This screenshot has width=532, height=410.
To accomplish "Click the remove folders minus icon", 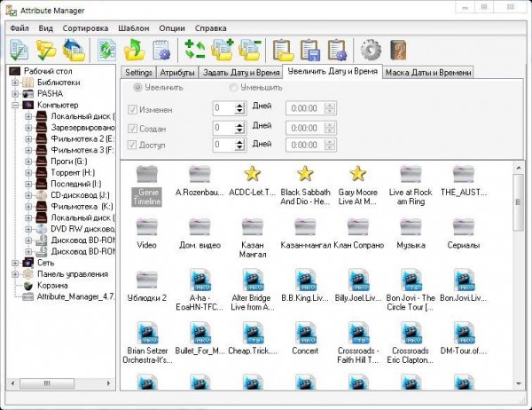I will [250, 51].
